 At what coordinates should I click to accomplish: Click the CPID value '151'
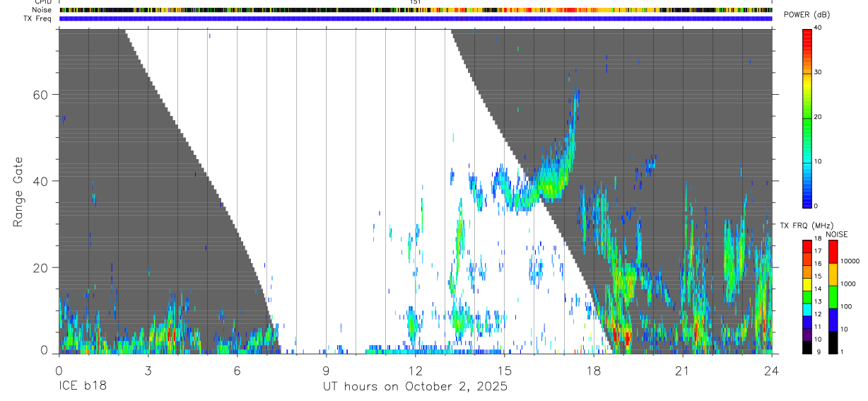(416, 2)
